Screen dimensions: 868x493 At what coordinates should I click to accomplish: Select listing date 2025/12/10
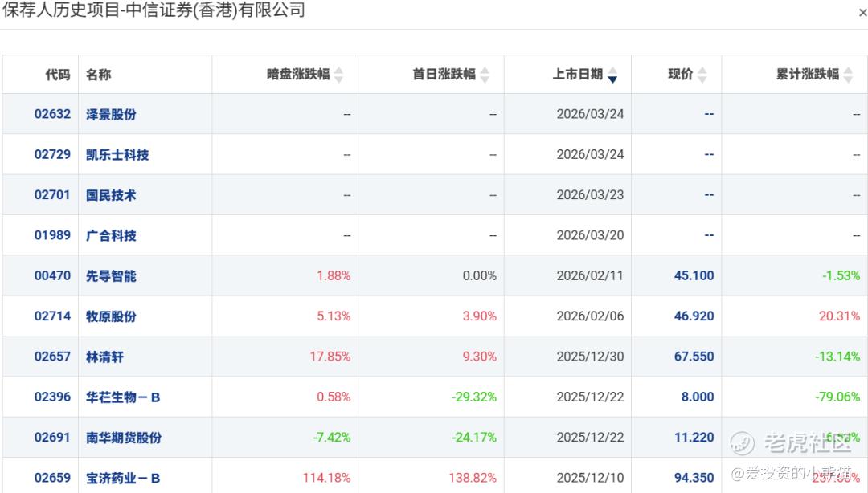tap(590, 478)
